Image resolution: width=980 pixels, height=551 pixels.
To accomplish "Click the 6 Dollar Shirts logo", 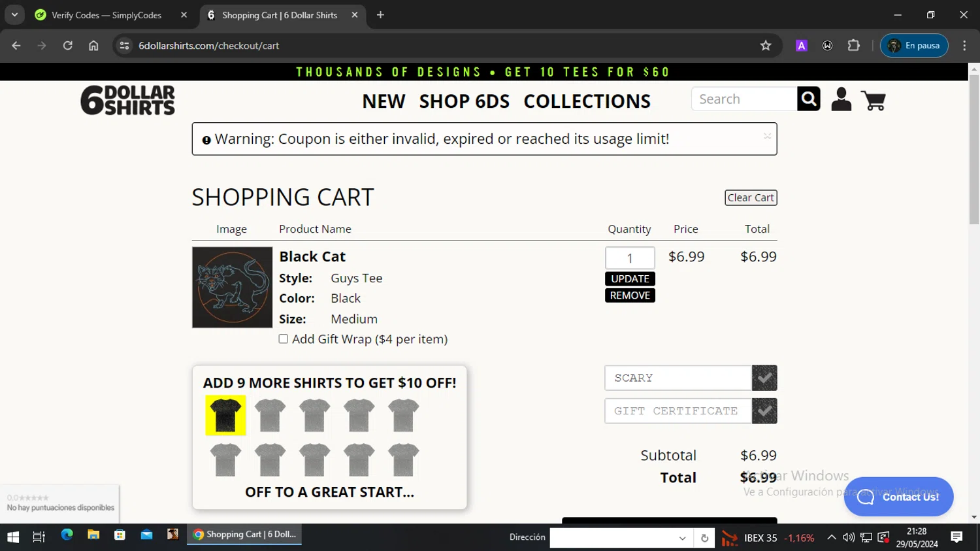I will click(x=127, y=100).
